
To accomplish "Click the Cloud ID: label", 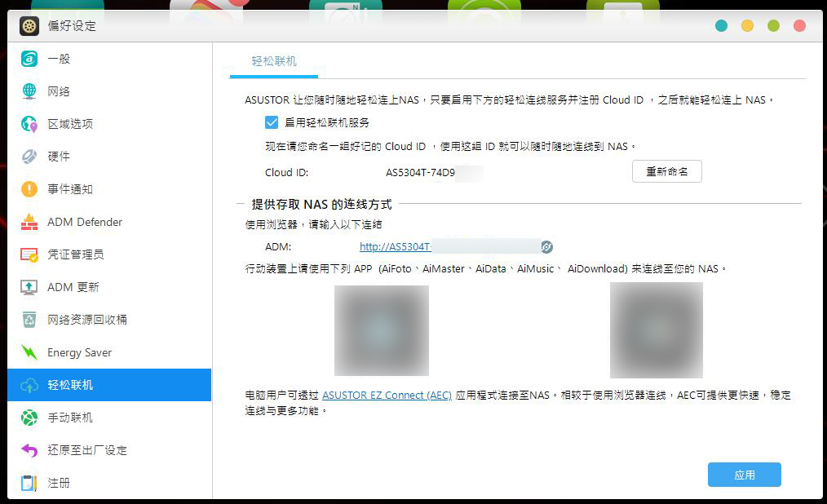I will [x=286, y=173].
